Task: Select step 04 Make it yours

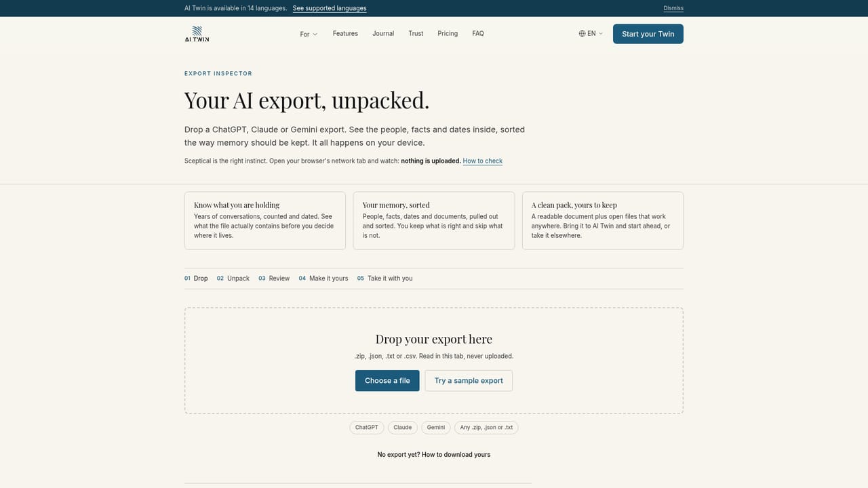Action: point(323,279)
